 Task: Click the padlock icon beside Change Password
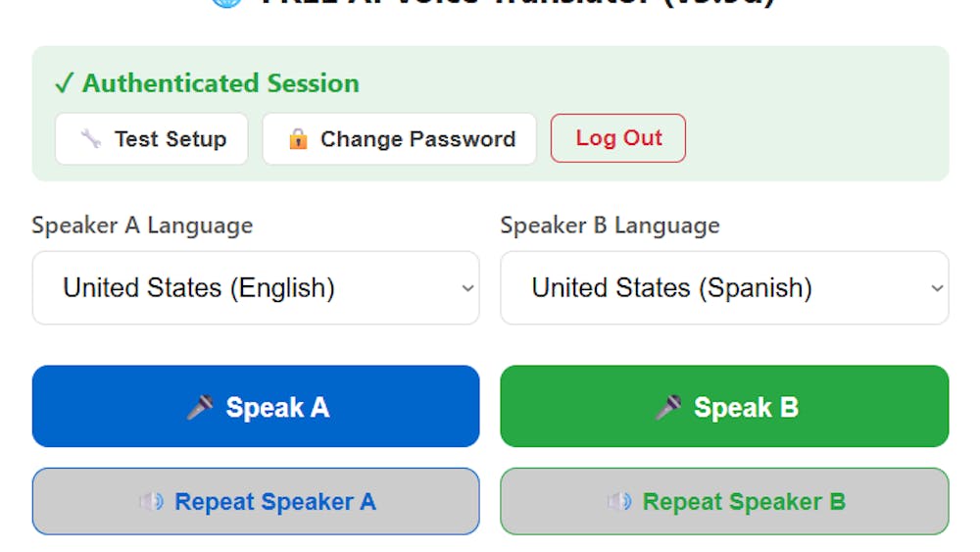point(298,139)
